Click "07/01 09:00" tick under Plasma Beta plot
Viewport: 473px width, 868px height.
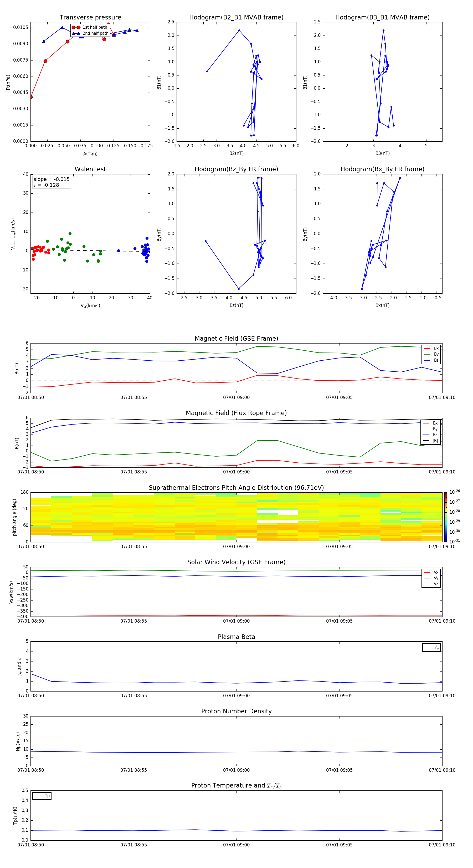tap(236, 696)
